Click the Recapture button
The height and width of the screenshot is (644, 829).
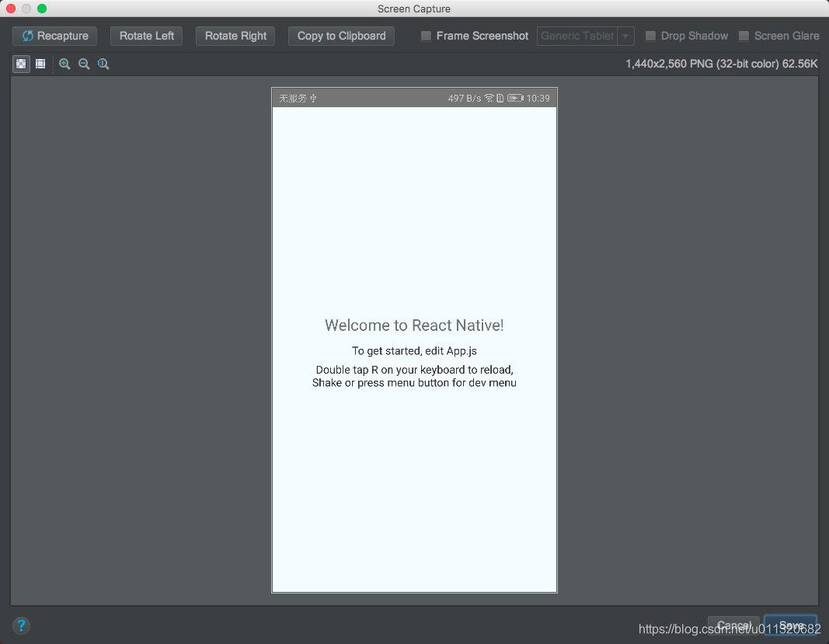coord(55,36)
